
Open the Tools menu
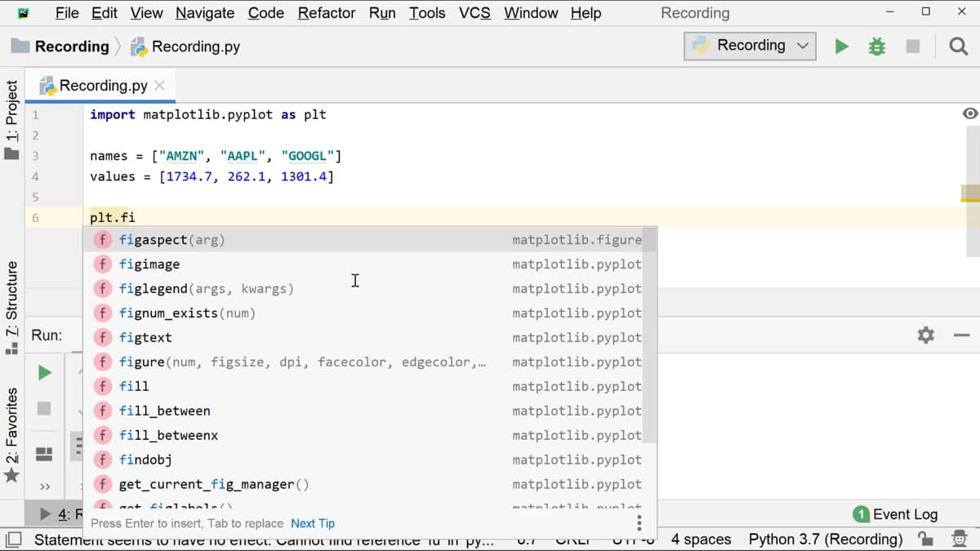tap(427, 13)
